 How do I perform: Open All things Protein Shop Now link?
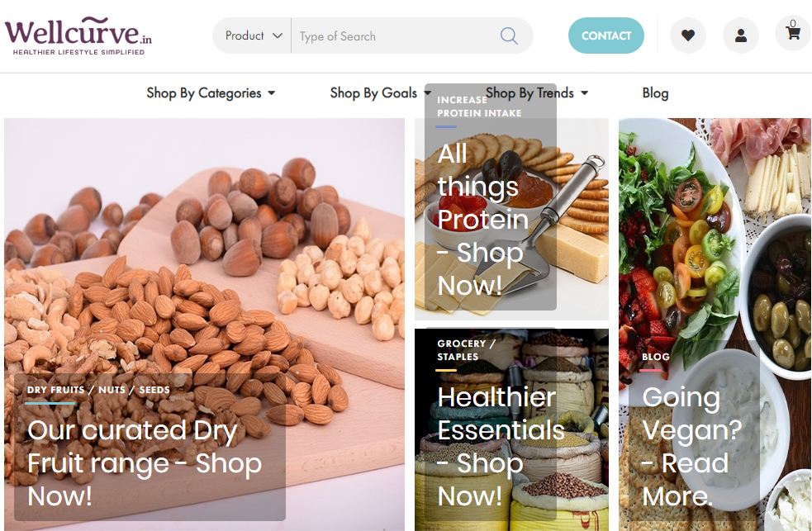[482, 220]
